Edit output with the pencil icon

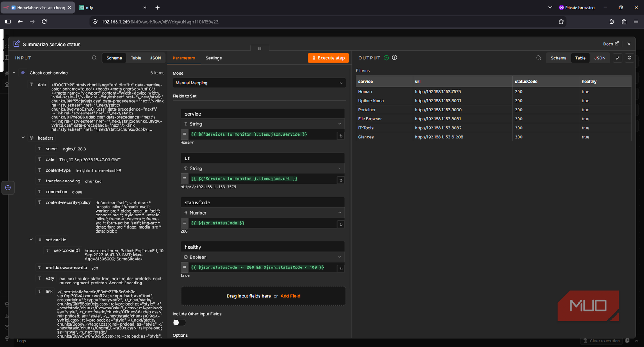click(617, 58)
